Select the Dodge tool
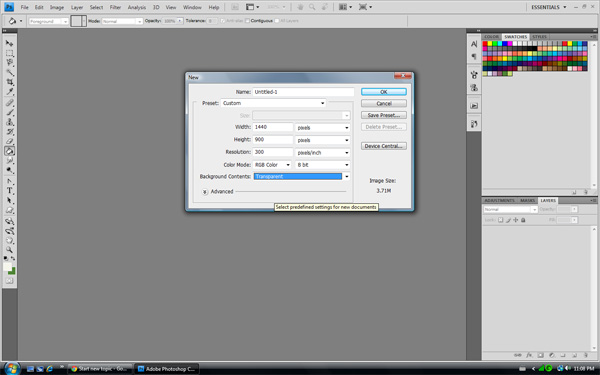 point(9,170)
